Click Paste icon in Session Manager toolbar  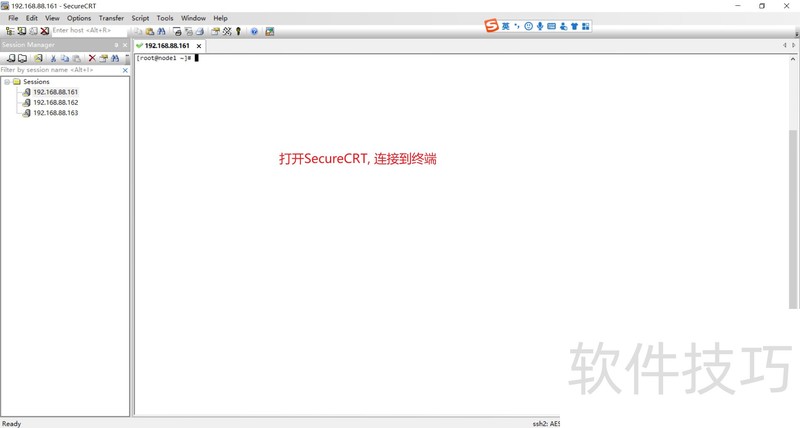[77, 59]
